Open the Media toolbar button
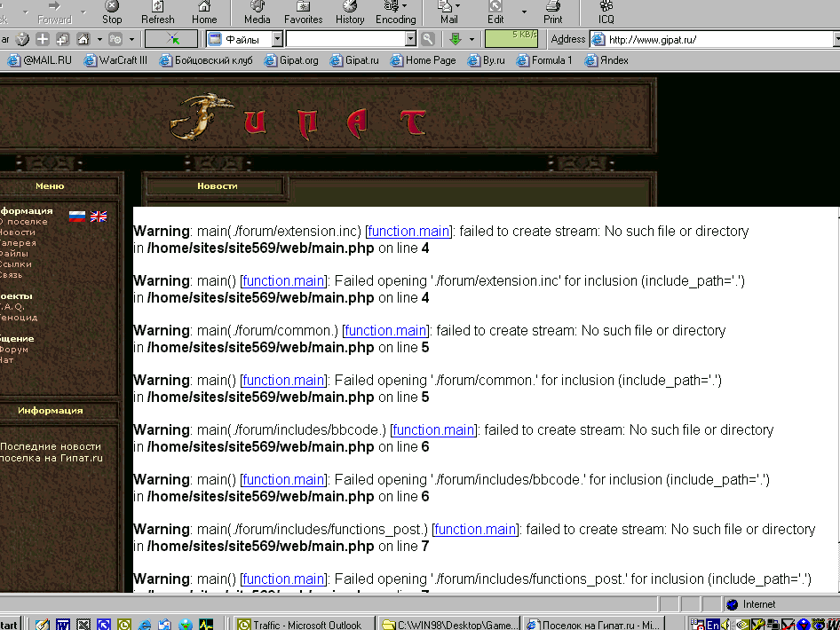Screen dimensions: 840x630 (257, 12)
